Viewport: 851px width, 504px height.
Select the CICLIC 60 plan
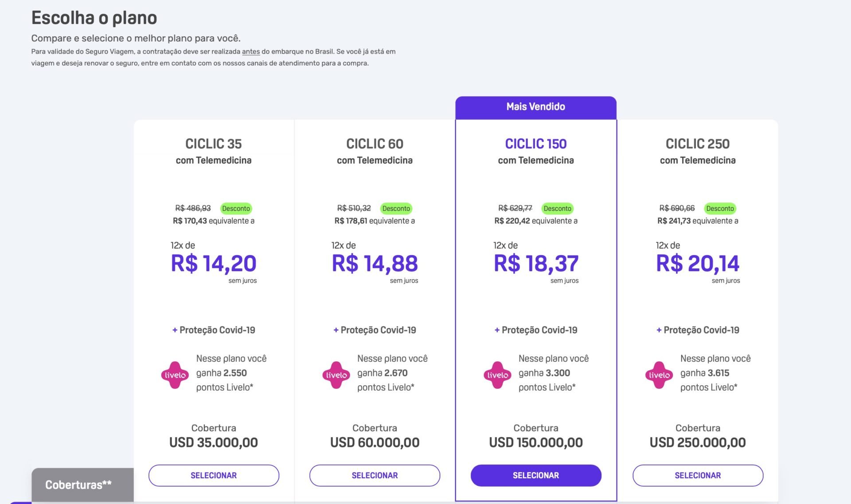tap(375, 475)
